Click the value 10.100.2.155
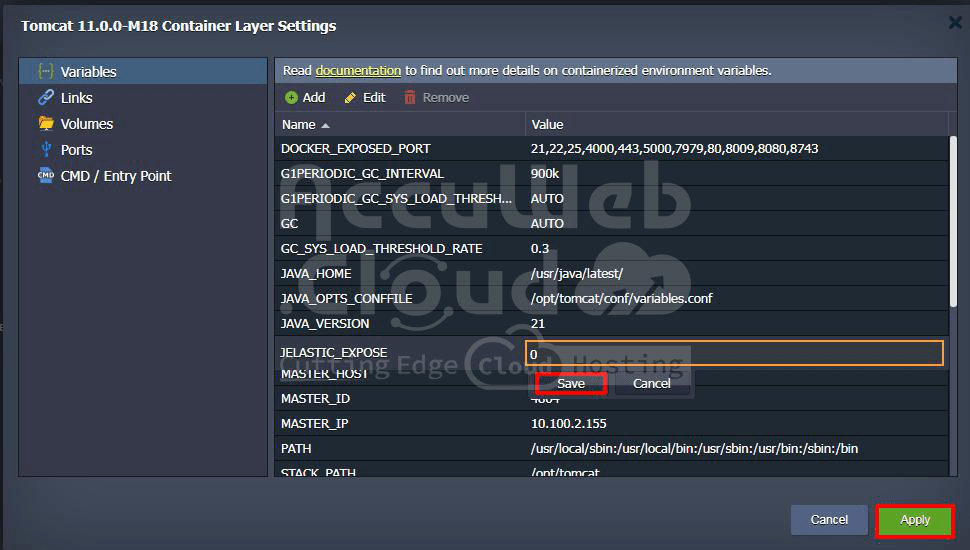Viewport: 970px width, 550px height. click(x=569, y=424)
